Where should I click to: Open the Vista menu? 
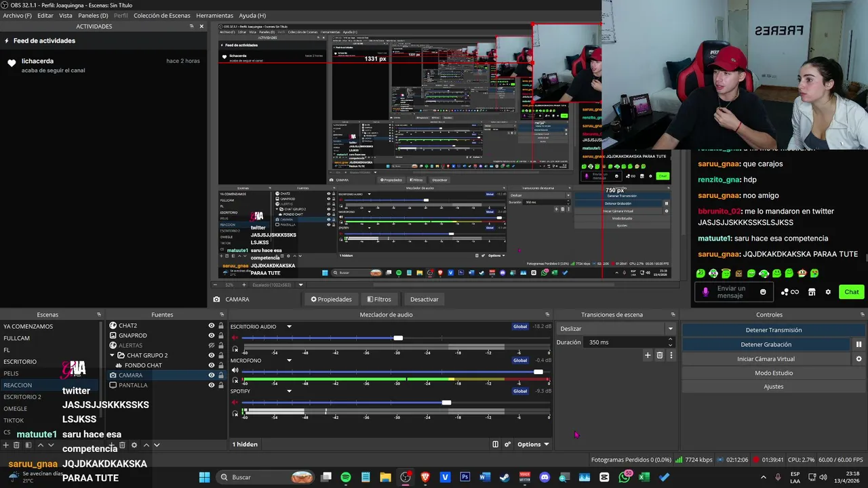pos(66,16)
